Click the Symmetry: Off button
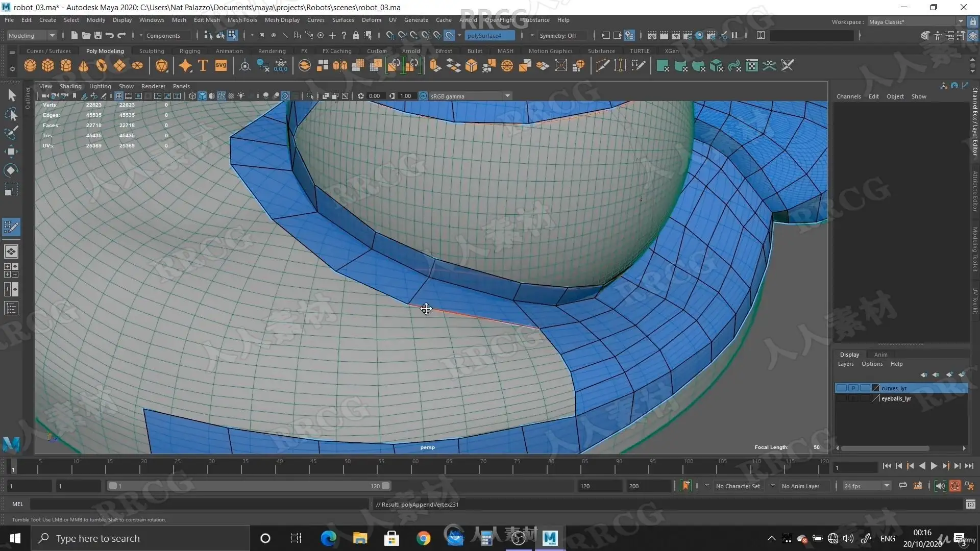Viewport: 980px width, 551px height. click(x=557, y=36)
